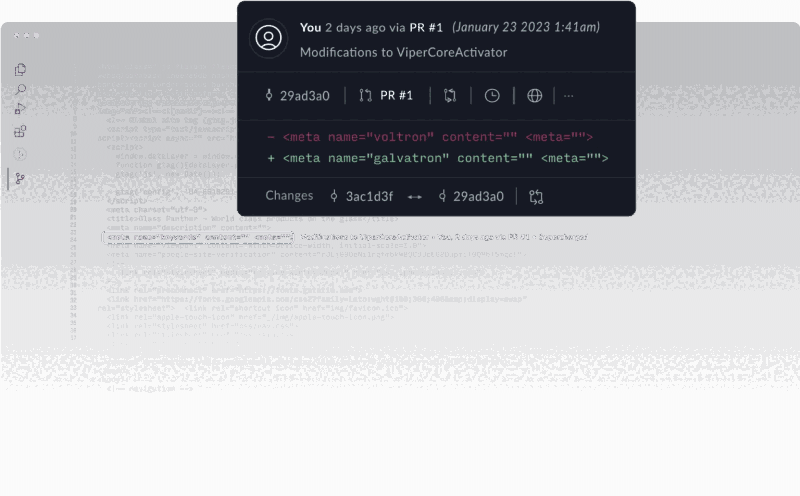Image resolution: width=800 pixels, height=496 pixels.
Task: Click the clock history icon in the hover toolbar
Action: tap(492, 95)
